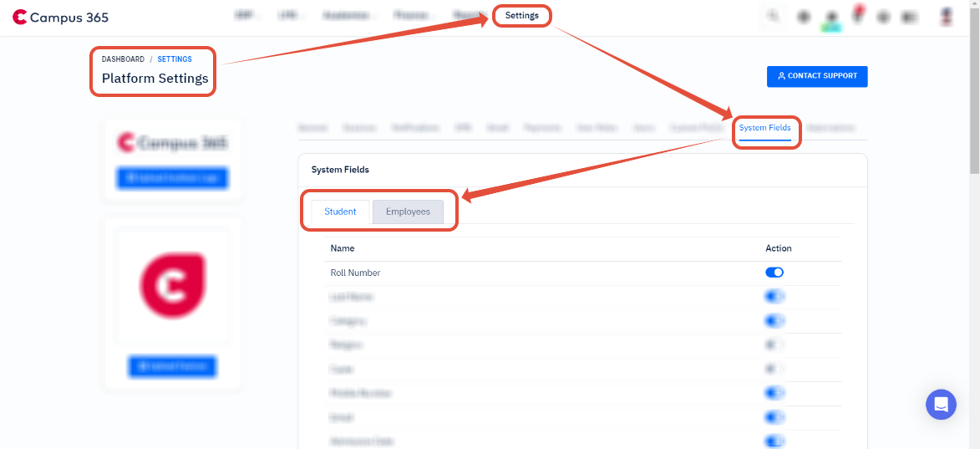Image resolution: width=980 pixels, height=449 pixels.
Task: Select the Student tab
Action: coord(340,212)
